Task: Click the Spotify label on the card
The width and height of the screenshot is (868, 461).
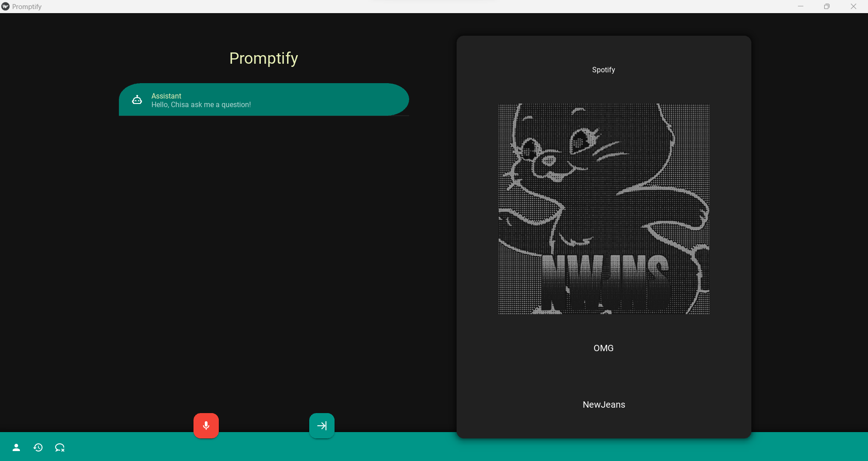Action: 604,70
